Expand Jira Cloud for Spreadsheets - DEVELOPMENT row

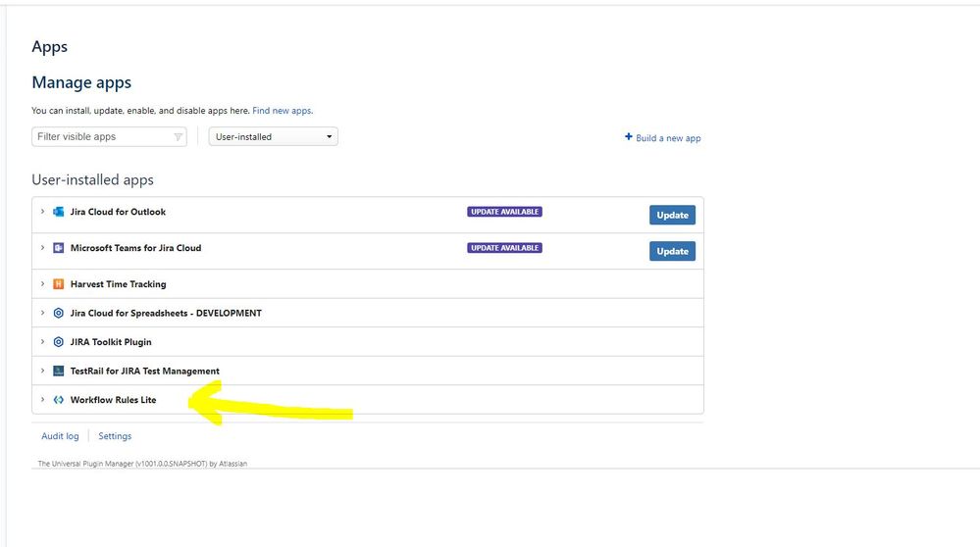click(42, 313)
